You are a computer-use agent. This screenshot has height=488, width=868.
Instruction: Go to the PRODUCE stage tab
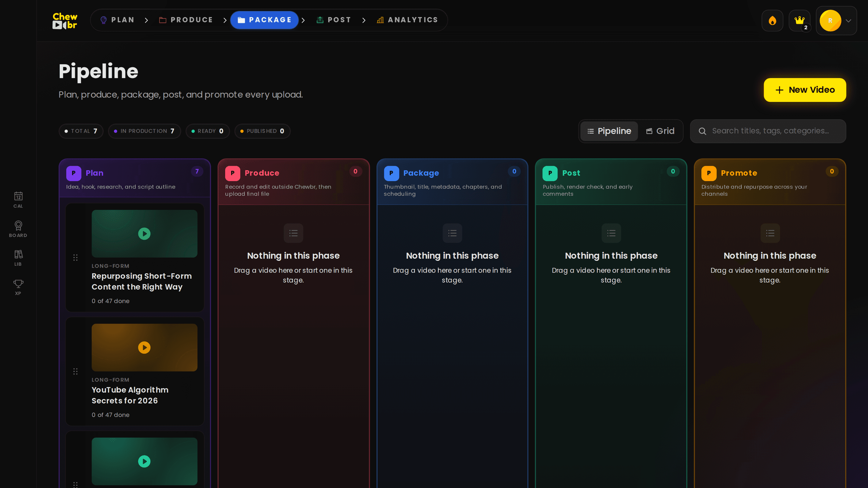point(186,20)
